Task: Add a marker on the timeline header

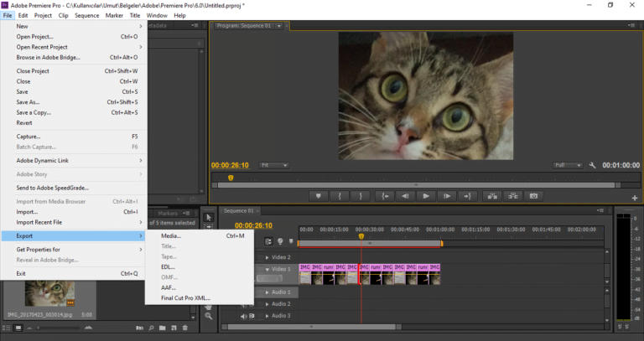Action: [291, 241]
